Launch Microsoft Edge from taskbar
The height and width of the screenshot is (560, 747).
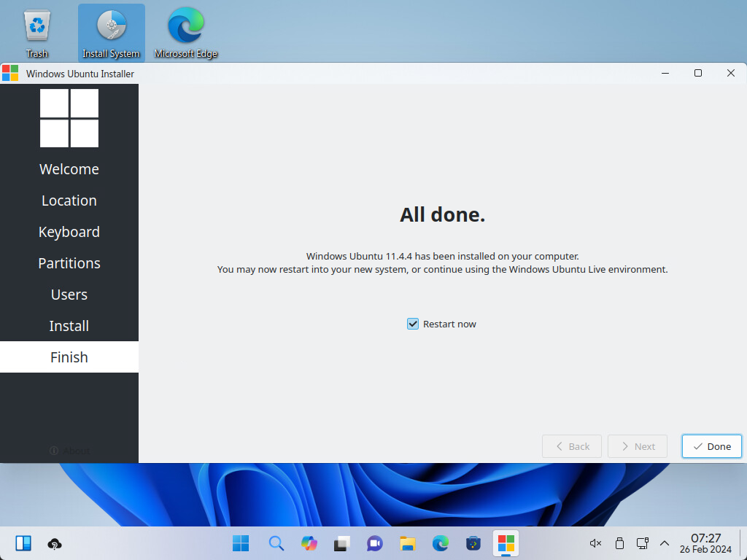click(x=440, y=543)
